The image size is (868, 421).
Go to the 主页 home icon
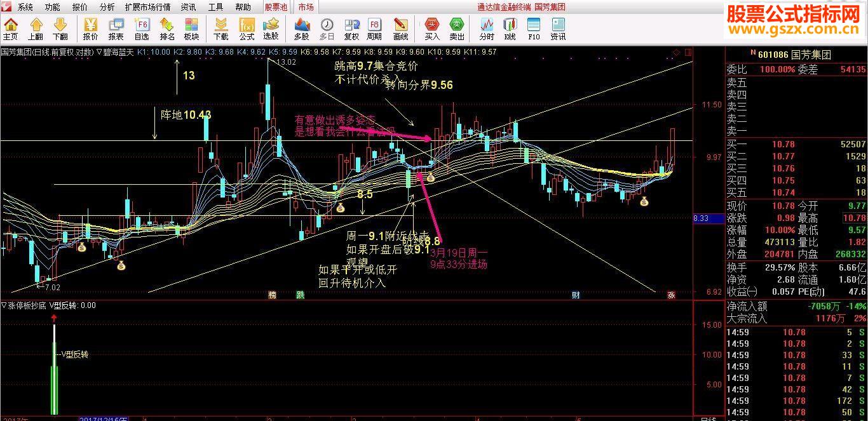11,29
